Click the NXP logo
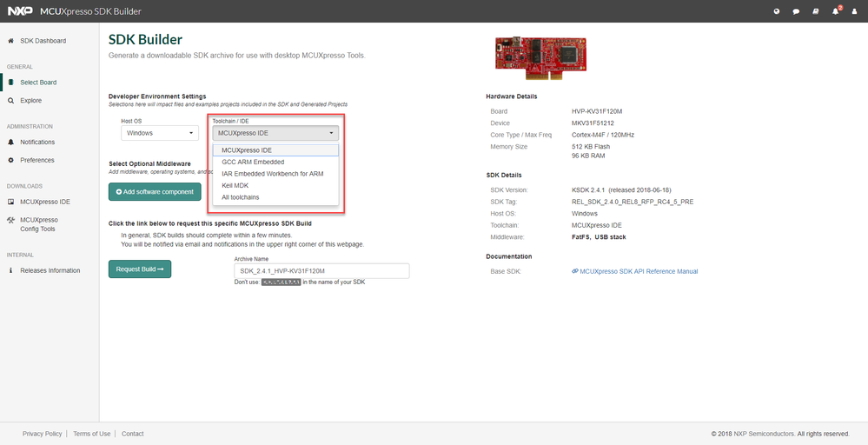 21,11
